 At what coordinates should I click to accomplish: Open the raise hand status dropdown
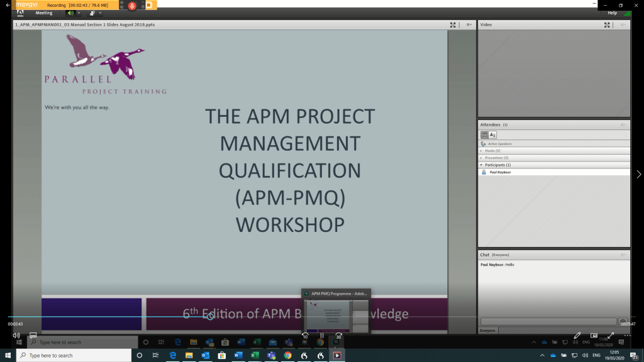100,13
